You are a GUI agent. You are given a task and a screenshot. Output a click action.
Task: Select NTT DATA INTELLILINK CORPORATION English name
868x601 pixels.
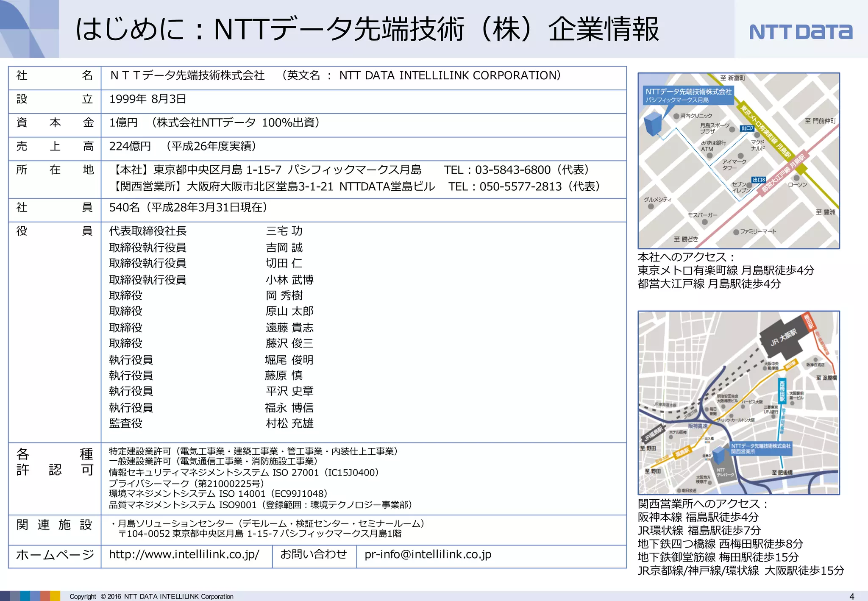coord(447,75)
